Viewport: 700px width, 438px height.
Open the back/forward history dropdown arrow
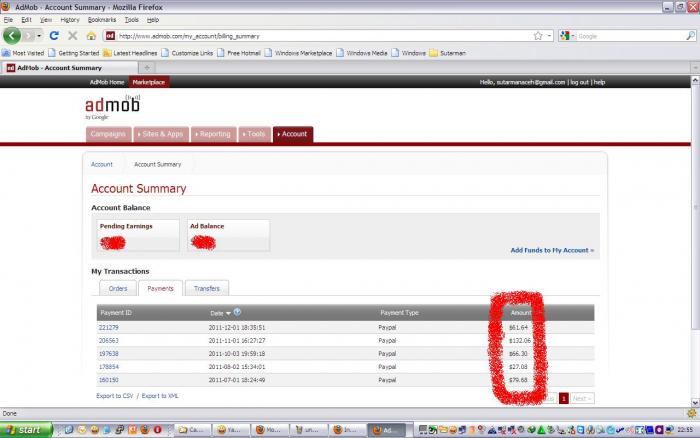point(39,36)
